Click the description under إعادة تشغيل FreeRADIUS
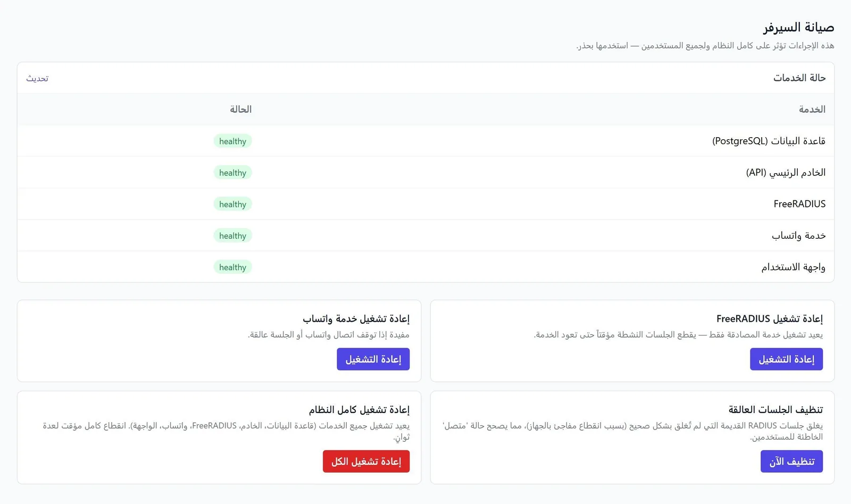This screenshot has height=504, width=851. coord(678,334)
